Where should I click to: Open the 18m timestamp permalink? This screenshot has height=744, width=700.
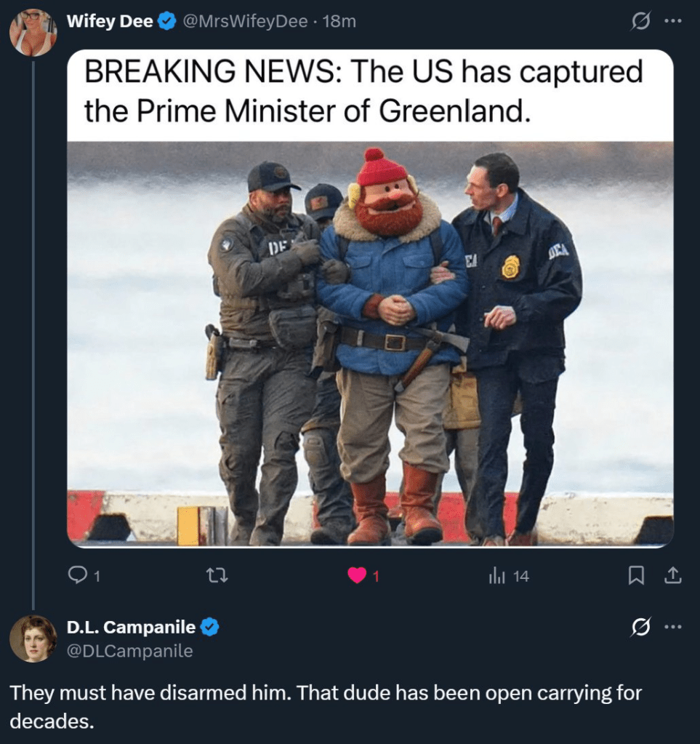coord(339,21)
